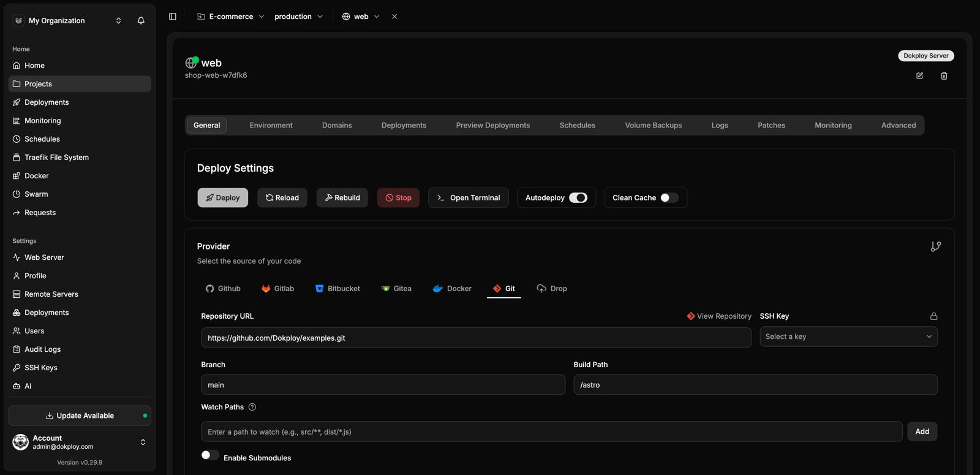Click the Rebuild button
This screenshot has height=475, width=980.
click(x=342, y=198)
